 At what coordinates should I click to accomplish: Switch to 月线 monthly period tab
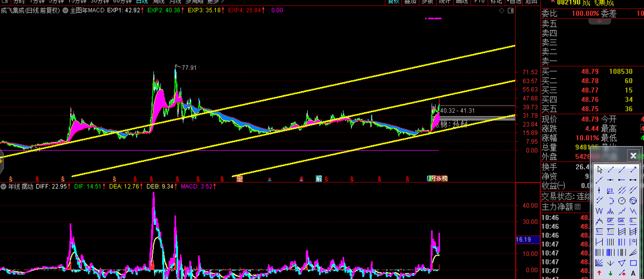click(x=176, y=2)
